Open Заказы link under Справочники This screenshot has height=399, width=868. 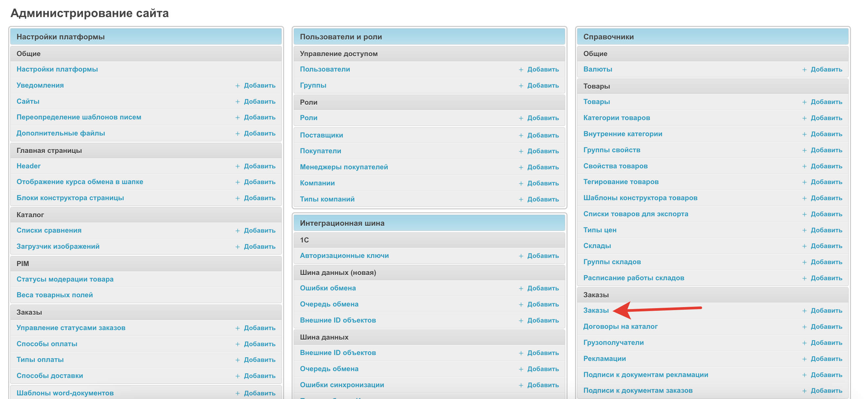pos(596,310)
